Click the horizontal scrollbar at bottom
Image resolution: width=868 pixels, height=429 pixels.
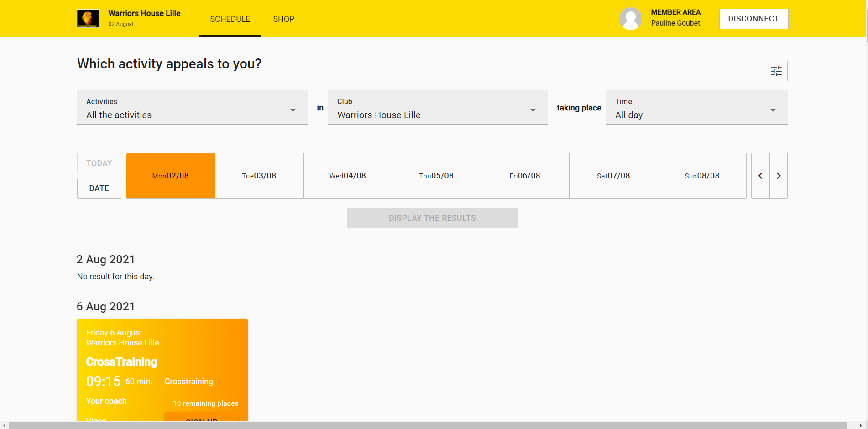point(428,425)
